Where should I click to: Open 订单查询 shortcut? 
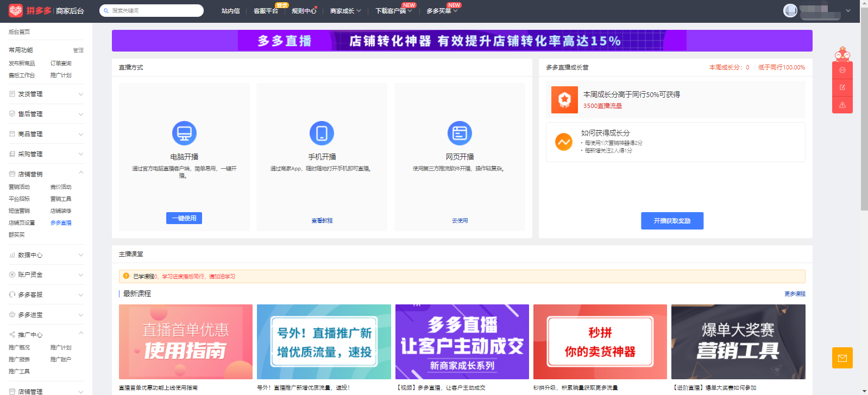point(61,63)
